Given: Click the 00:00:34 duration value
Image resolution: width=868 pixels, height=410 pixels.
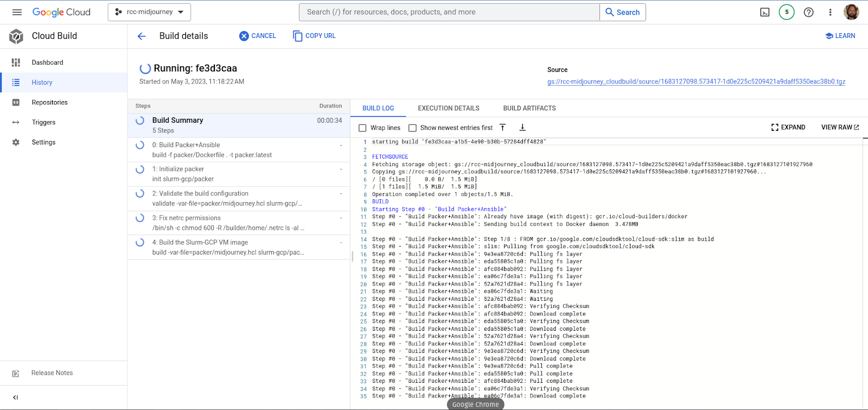Looking at the screenshot, I should coord(329,121).
